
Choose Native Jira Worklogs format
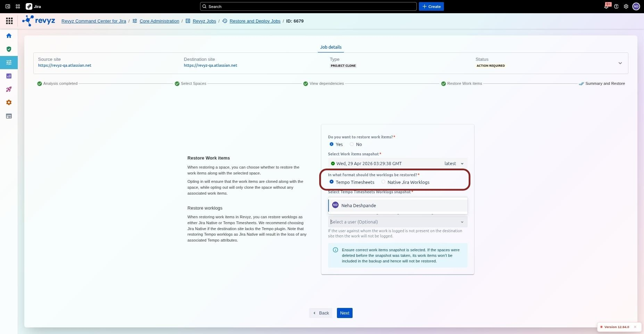pyautogui.click(x=383, y=182)
